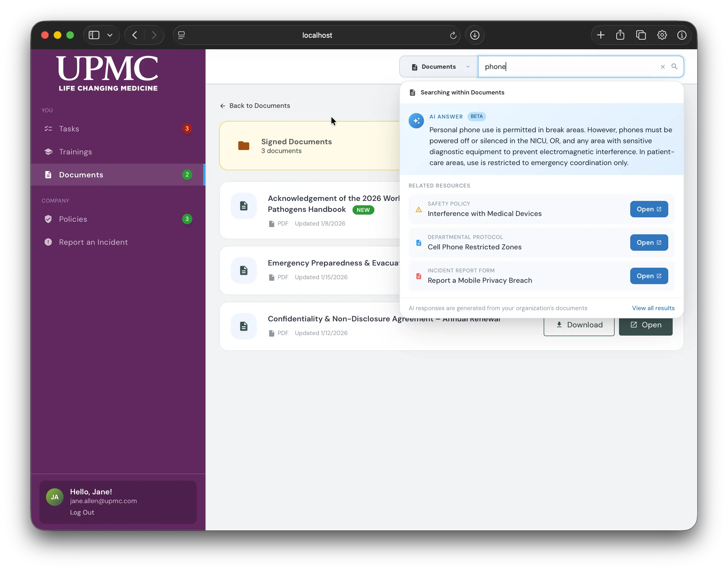This screenshot has height=571, width=728.
Task: Click Log Out link
Action: (82, 512)
